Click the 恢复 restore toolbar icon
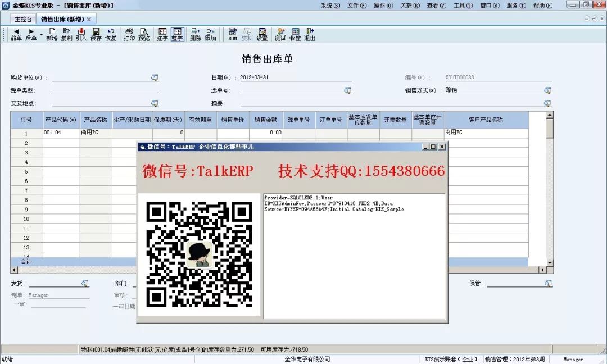The height and width of the screenshot is (364, 607). click(111, 34)
